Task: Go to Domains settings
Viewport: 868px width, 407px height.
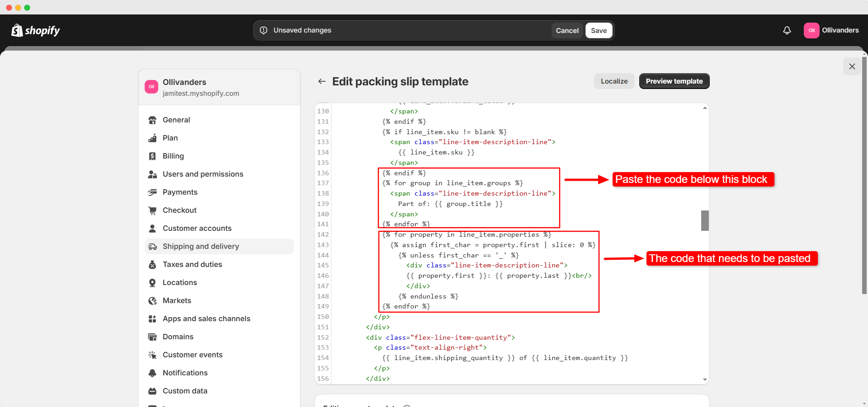Action: [219, 337]
